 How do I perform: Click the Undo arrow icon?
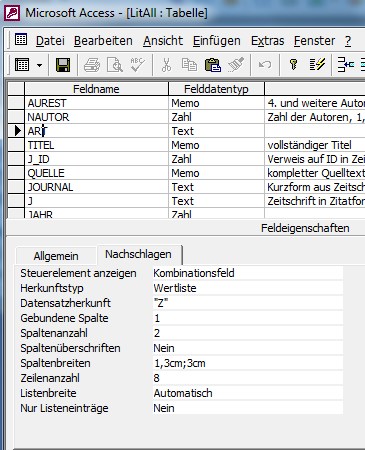(x=265, y=65)
